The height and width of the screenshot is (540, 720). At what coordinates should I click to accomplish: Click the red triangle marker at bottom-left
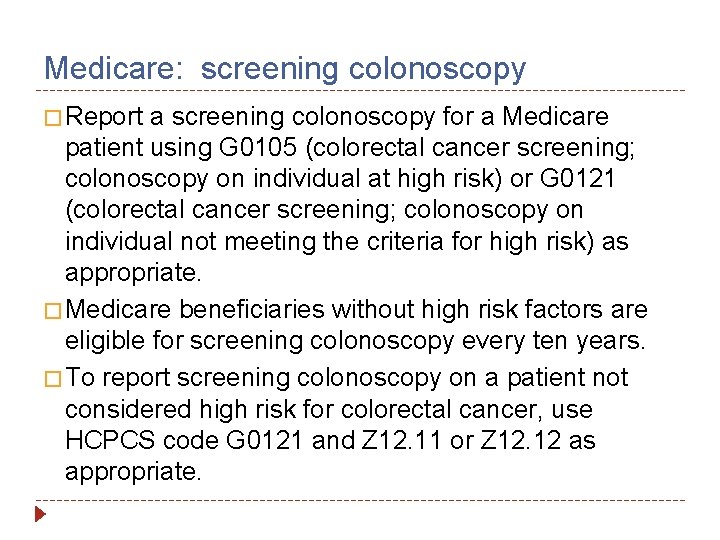[x=40, y=516]
